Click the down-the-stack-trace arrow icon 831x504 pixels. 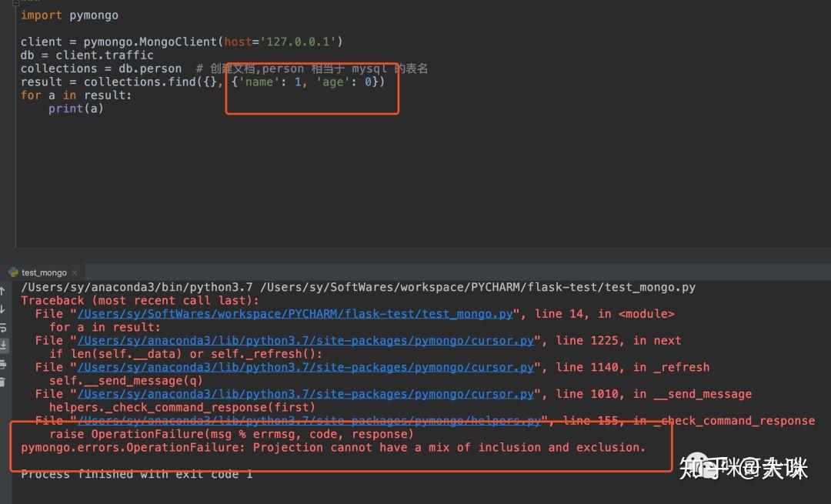click(x=2, y=309)
